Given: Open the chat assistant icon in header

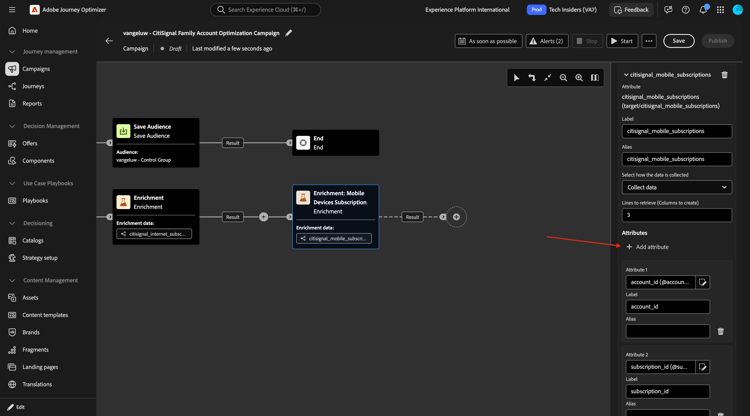Looking at the screenshot, I should pyautogui.click(x=668, y=10).
